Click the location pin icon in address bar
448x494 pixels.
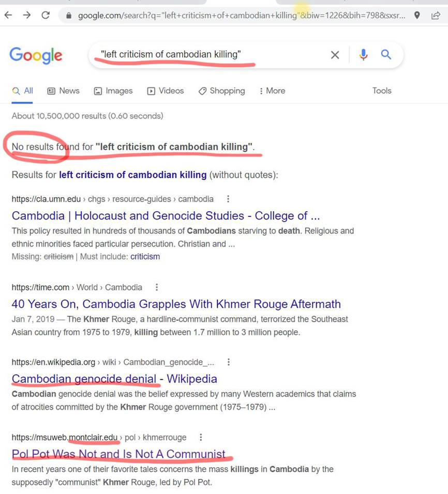tap(417, 15)
